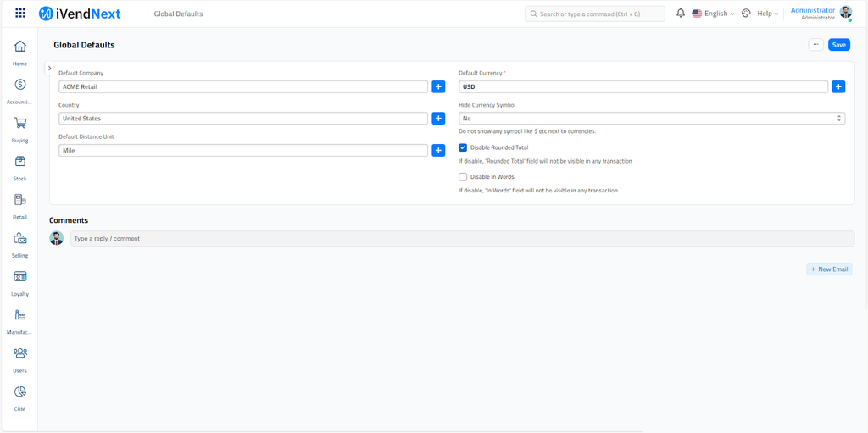The height and width of the screenshot is (433, 868).
Task: Click the theme palette icon
Action: click(746, 14)
